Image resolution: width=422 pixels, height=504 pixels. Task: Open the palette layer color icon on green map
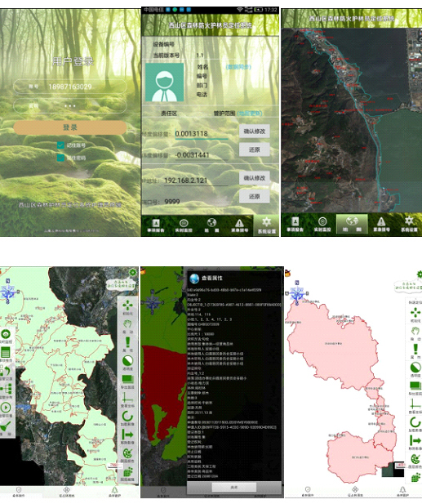tap(127, 453)
